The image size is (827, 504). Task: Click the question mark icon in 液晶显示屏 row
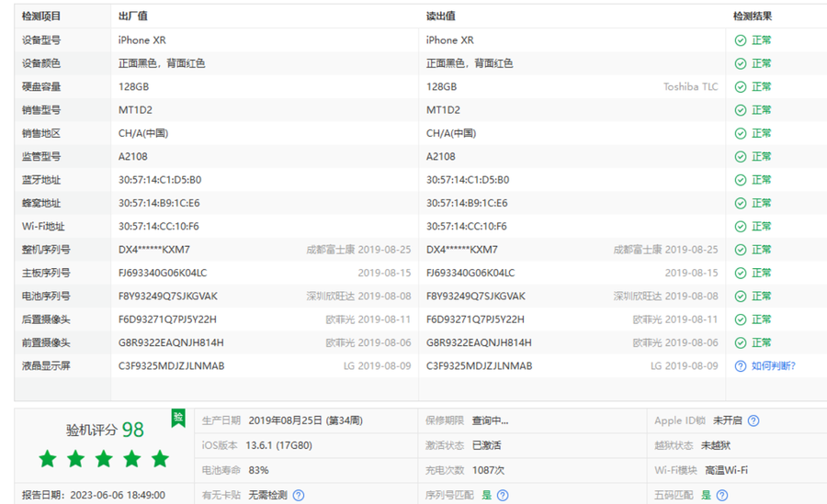point(741,366)
